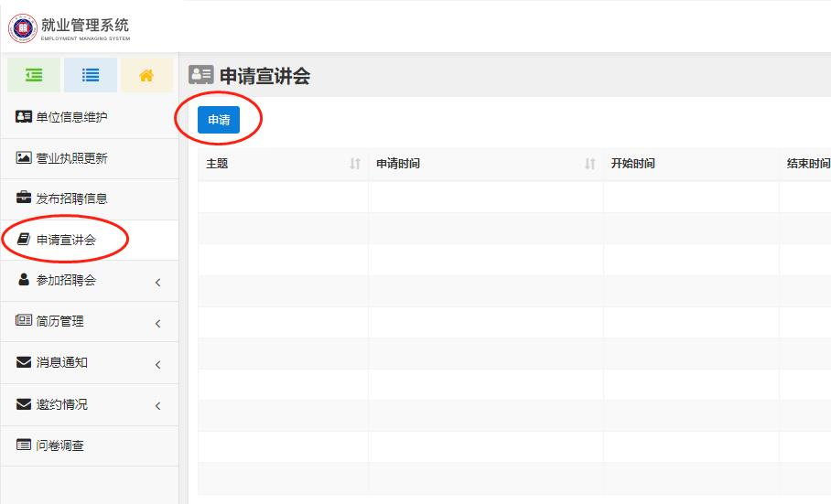831x504 pixels.
Task: Click the employment system logo emblem
Action: click(22, 27)
